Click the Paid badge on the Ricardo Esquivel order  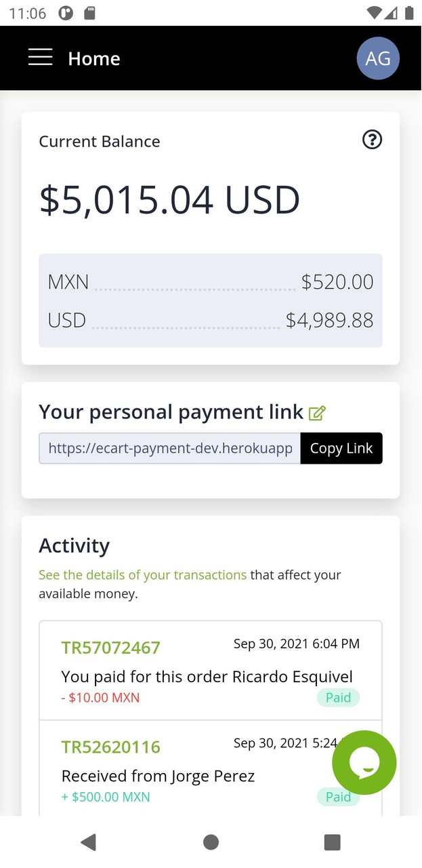tap(338, 697)
